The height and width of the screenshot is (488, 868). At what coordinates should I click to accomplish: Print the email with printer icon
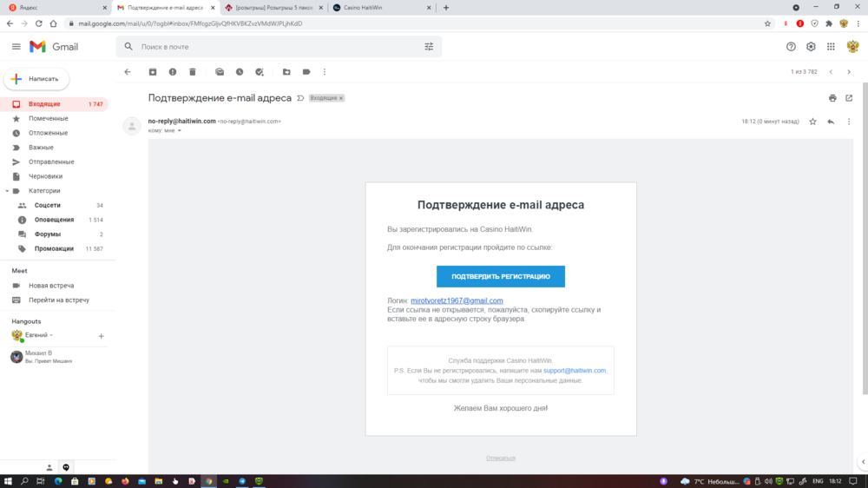[832, 98]
